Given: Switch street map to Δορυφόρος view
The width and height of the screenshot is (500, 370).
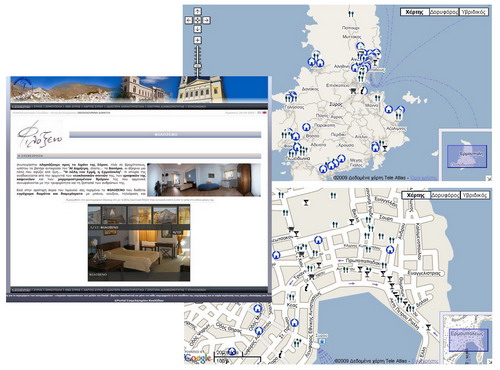Looking at the screenshot, I should (x=445, y=195).
